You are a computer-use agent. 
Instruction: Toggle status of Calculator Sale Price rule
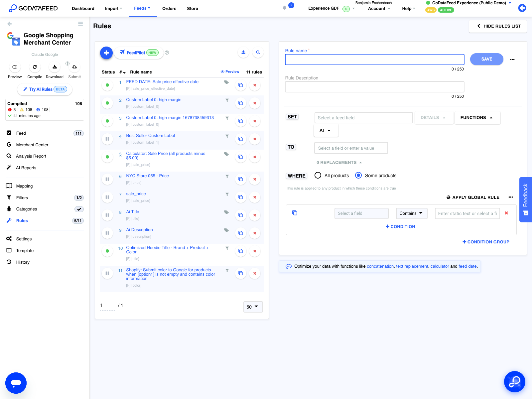[107, 157]
